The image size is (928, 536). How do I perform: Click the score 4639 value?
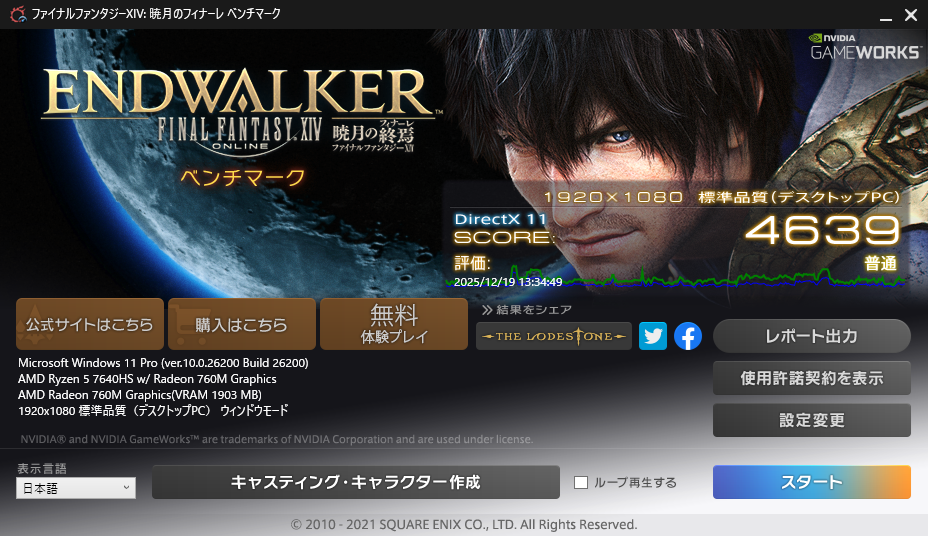click(822, 230)
